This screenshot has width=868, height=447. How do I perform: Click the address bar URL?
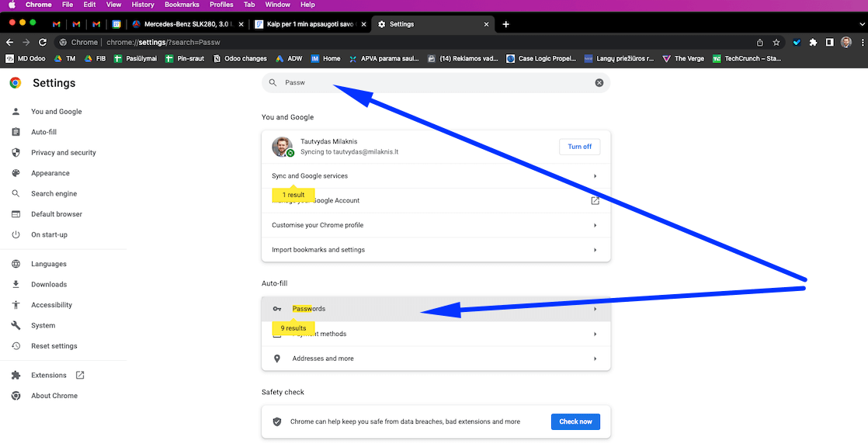[x=163, y=42]
